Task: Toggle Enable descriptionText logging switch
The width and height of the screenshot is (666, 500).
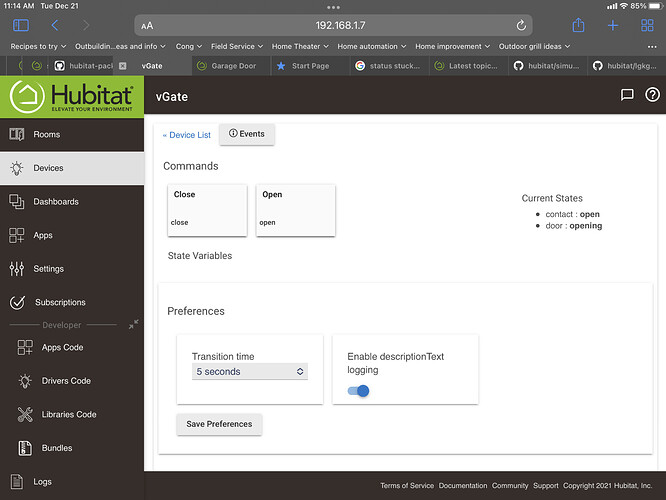Action: pyautogui.click(x=358, y=391)
